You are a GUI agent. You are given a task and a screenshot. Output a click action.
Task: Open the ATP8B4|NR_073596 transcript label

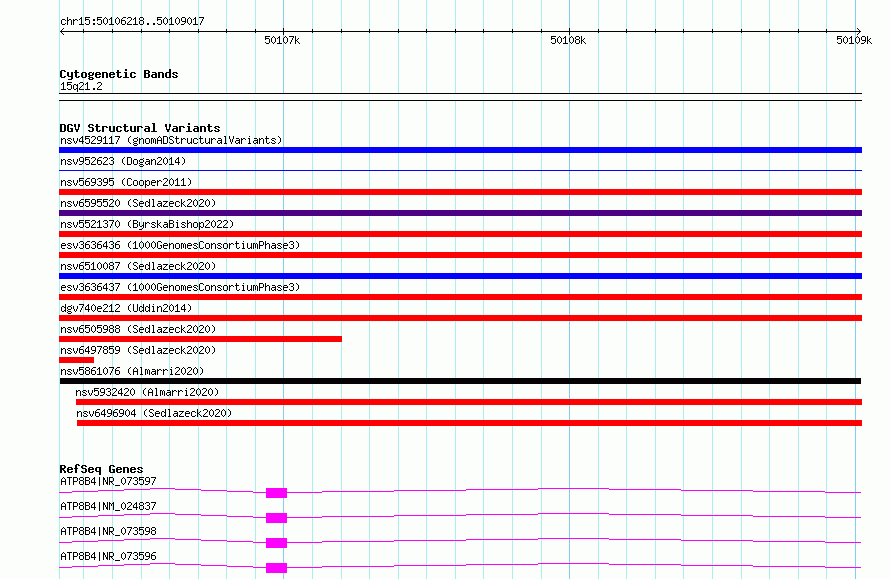click(x=108, y=556)
